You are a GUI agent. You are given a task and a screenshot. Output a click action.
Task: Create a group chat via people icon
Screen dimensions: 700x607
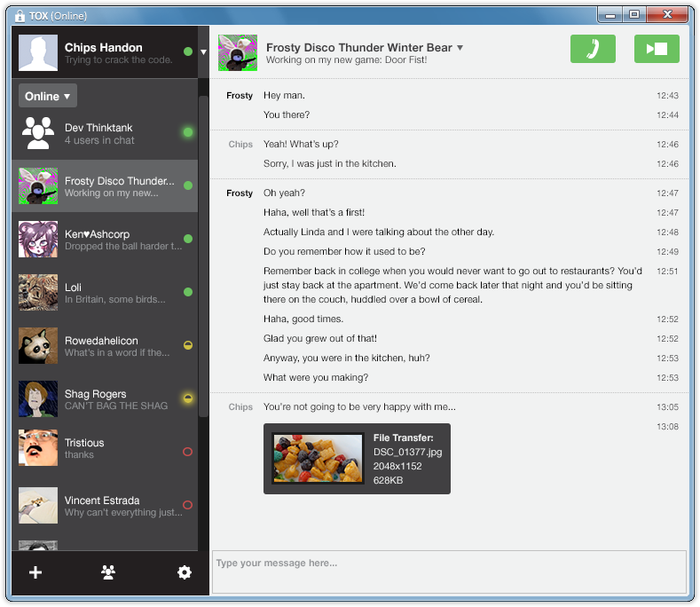108,572
